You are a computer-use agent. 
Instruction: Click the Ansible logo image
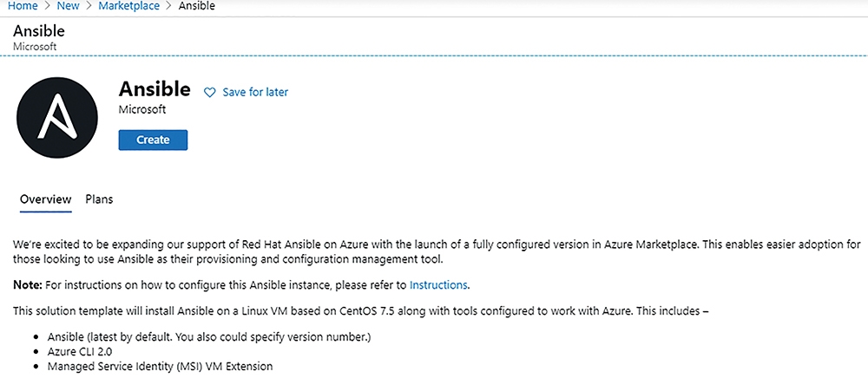[x=57, y=118]
